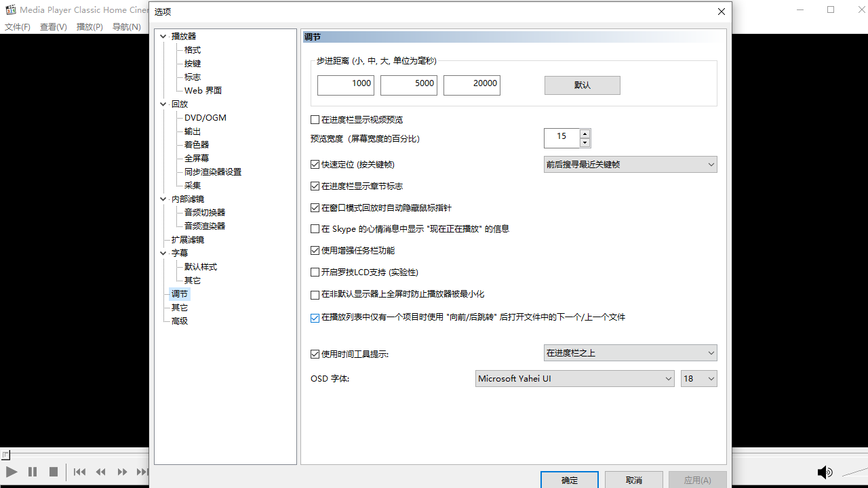Screen dimensions: 868x488
Task: Click the skip to previous icon
Action: click(79, 472)
